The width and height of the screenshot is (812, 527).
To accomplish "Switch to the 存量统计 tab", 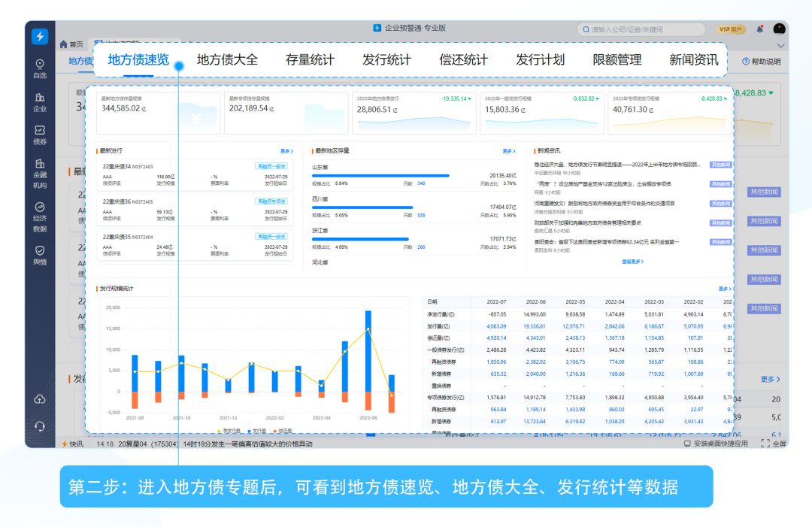I will click(x=312, y=60).
